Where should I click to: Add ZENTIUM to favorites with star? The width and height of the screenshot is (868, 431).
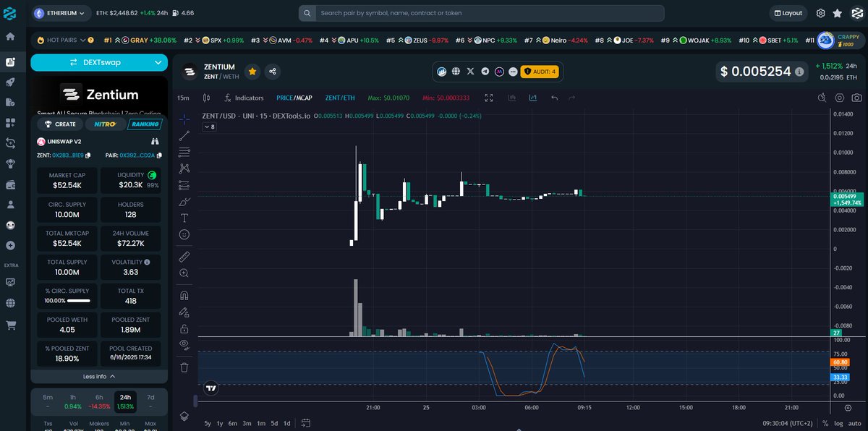coord(252,72)
